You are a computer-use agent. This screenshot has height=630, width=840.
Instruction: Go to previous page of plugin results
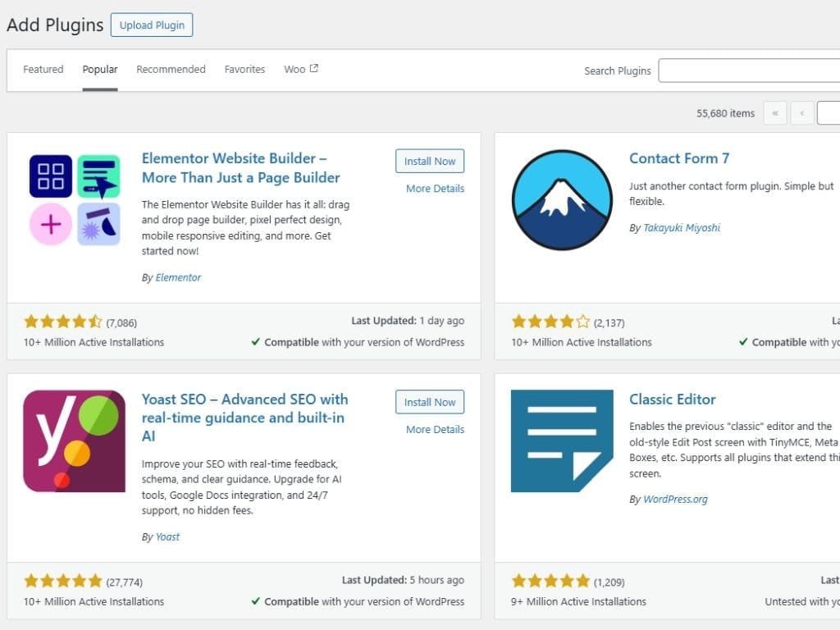(802, 113)
